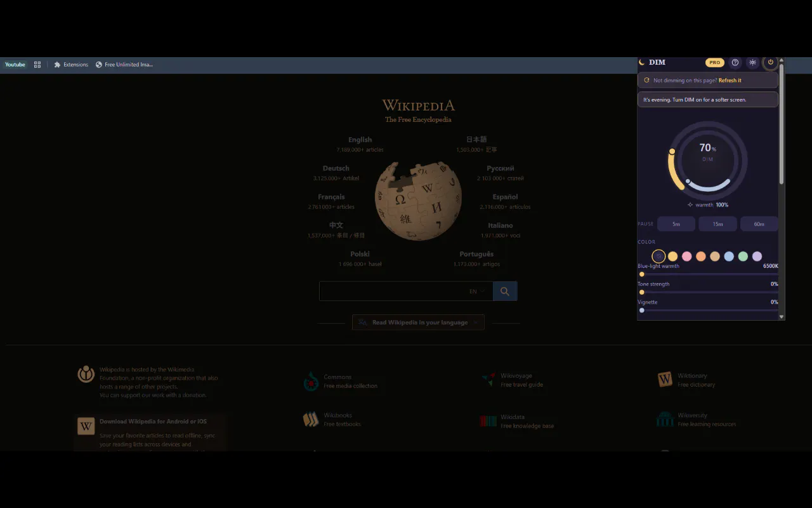Select the yellow color swatch
Image resolution: width=812 pixels, height=508 pixels.
tap(673, 257)
